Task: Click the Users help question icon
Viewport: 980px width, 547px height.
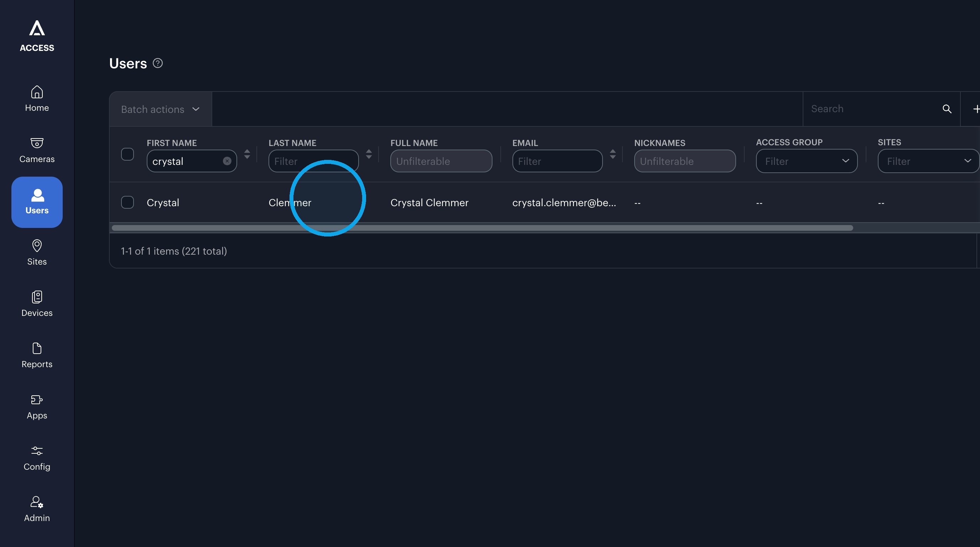Action: (x=157, y=63)
